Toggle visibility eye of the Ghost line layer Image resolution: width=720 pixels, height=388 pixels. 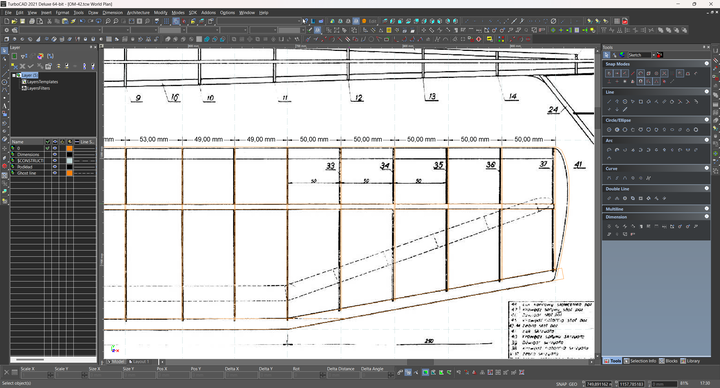(x=55, y=173)
